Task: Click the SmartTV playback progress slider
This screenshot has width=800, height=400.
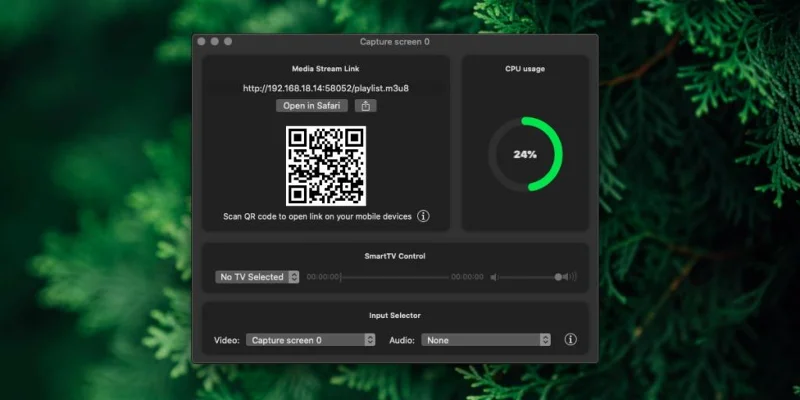Action: (395, 277)
